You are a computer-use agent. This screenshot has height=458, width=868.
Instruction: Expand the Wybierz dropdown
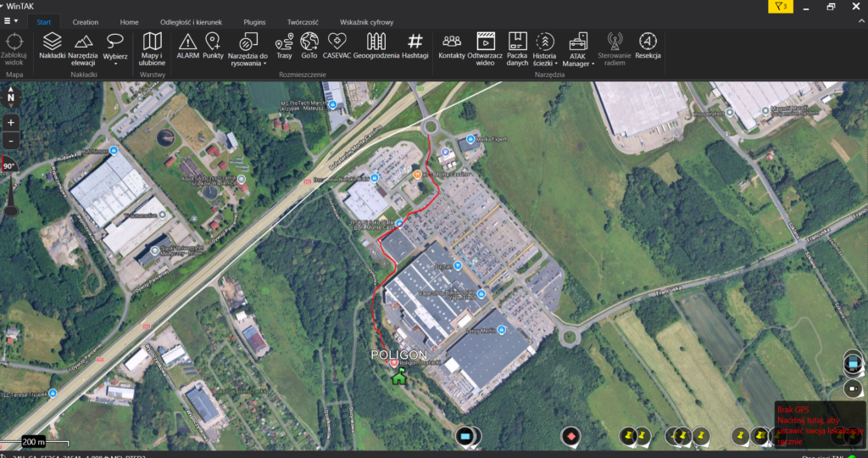115,49
